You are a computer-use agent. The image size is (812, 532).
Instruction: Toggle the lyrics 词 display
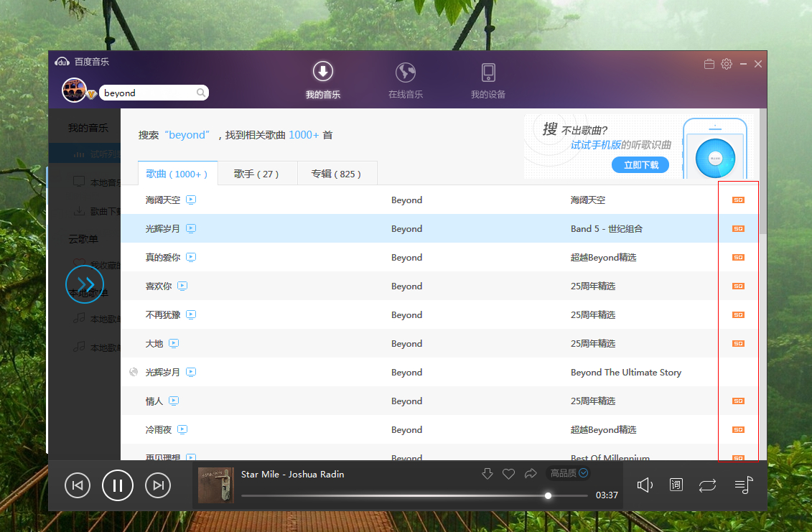click(676, 485)
